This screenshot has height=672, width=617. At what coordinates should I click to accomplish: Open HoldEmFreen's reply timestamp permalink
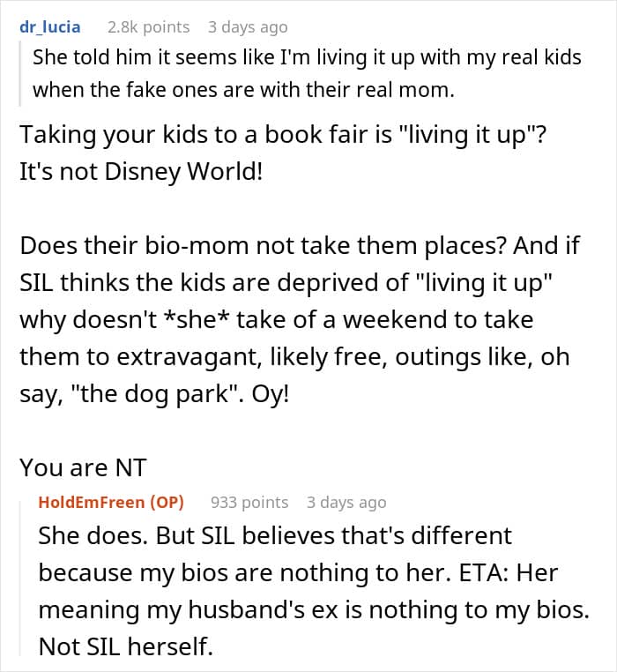click(x=346, y=502)
